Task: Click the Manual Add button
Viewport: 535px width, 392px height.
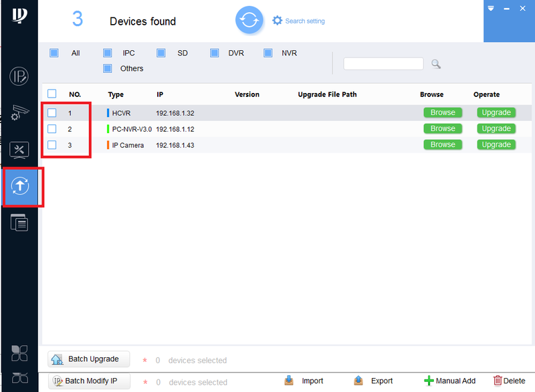Action: click(449, 381)
